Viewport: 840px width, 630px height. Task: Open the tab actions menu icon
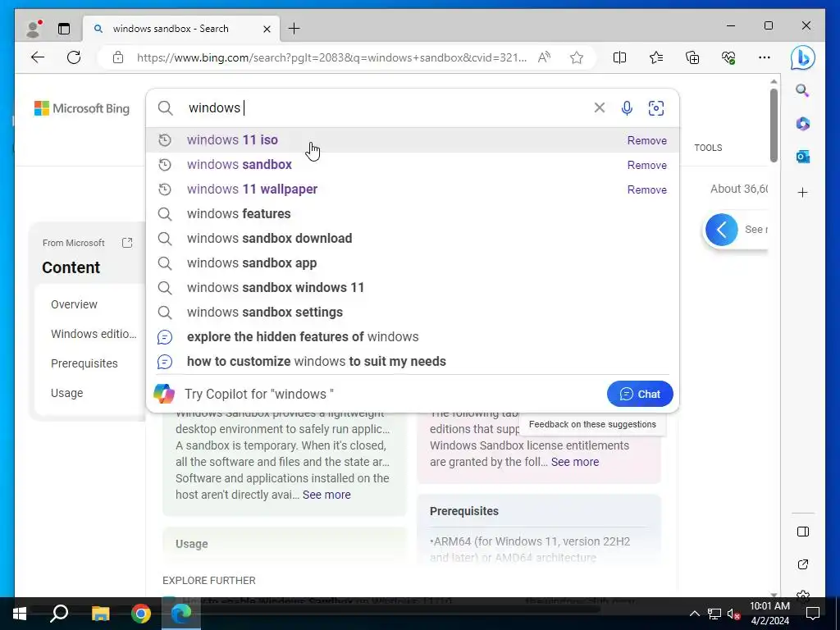(64, 29)
